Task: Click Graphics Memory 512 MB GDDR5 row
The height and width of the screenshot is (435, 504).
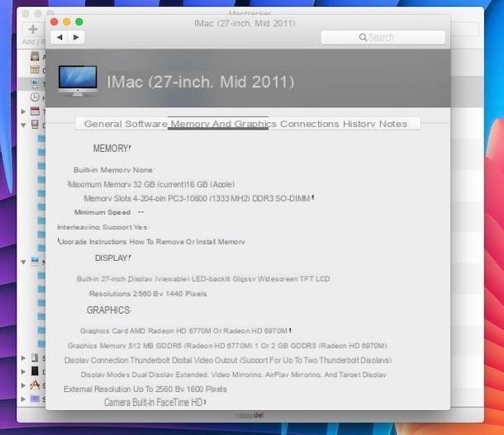Action: [227, 346]
